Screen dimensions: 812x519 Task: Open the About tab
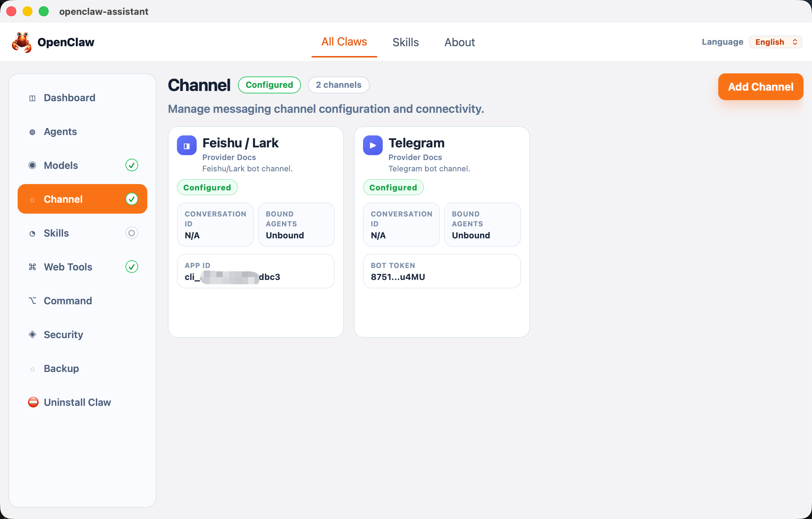460,42
